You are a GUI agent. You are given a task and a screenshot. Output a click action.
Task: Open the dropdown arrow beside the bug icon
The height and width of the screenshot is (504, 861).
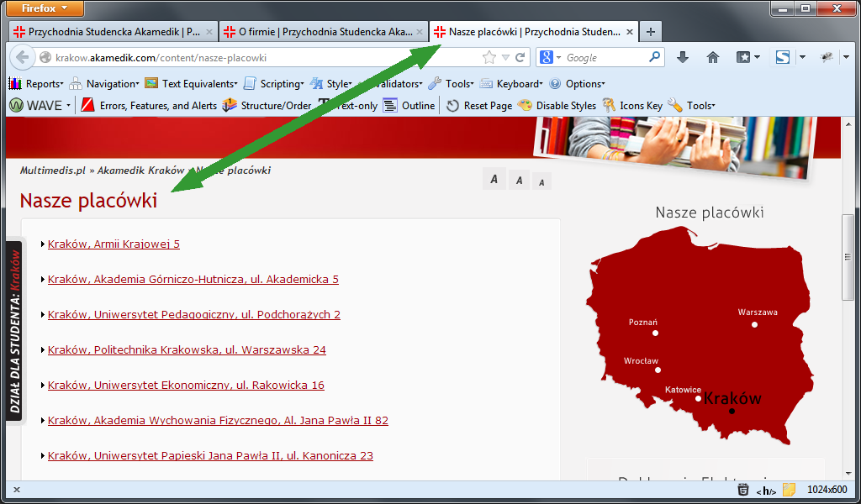[846, 57]
